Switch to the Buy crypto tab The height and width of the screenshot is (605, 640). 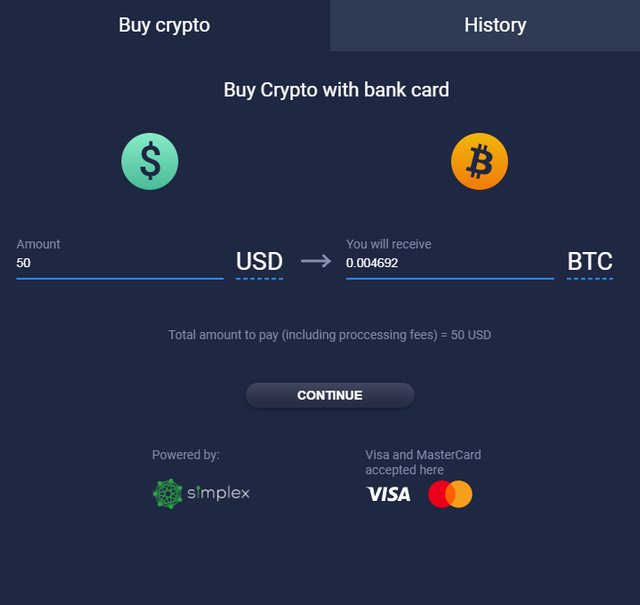(165, 25)
